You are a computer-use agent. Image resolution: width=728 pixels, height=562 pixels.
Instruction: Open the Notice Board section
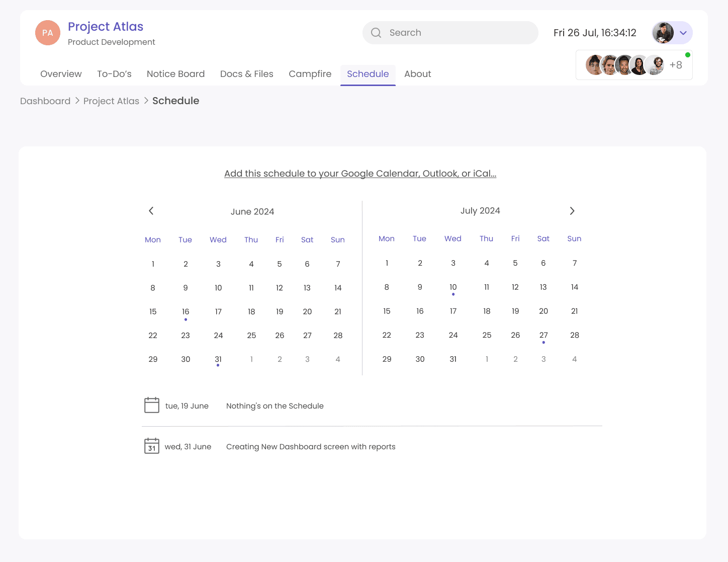coord(175,74)
